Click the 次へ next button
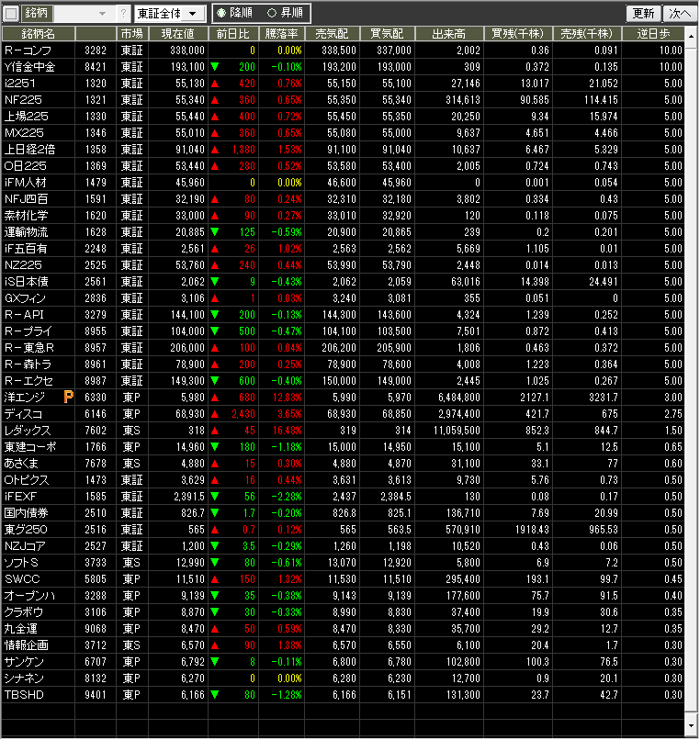The width and height of the screenshot is (700, 740). [x=679, y=14]
